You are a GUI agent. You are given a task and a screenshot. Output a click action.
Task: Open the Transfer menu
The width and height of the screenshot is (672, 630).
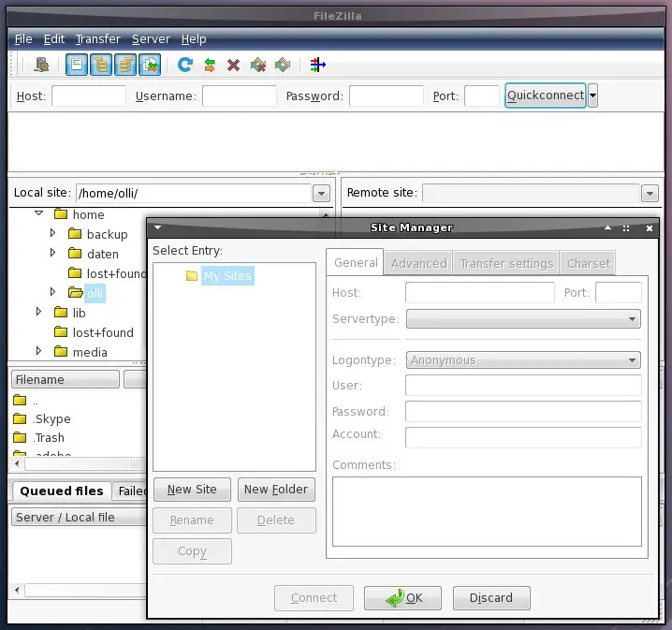(x=97, y=39)
